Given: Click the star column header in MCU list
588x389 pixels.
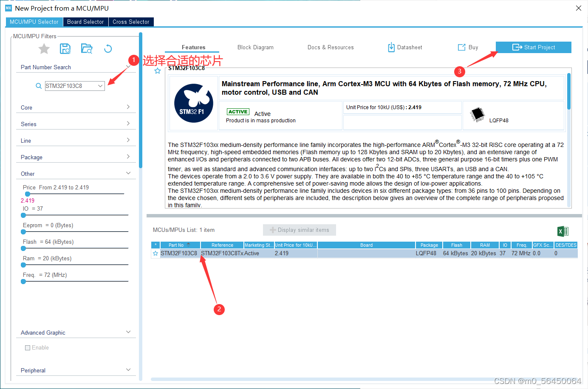Looking at the screenshot, I should pos(155,245).
